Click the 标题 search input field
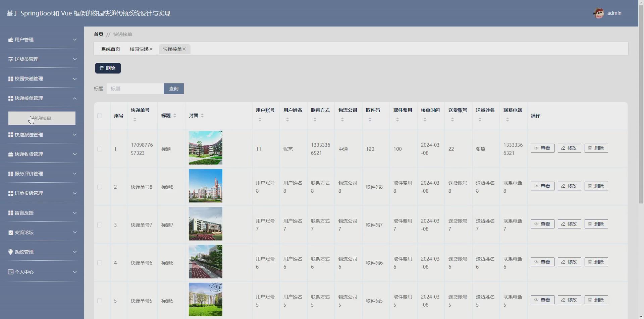Viewport: 644px width, 319px height. 135,88
